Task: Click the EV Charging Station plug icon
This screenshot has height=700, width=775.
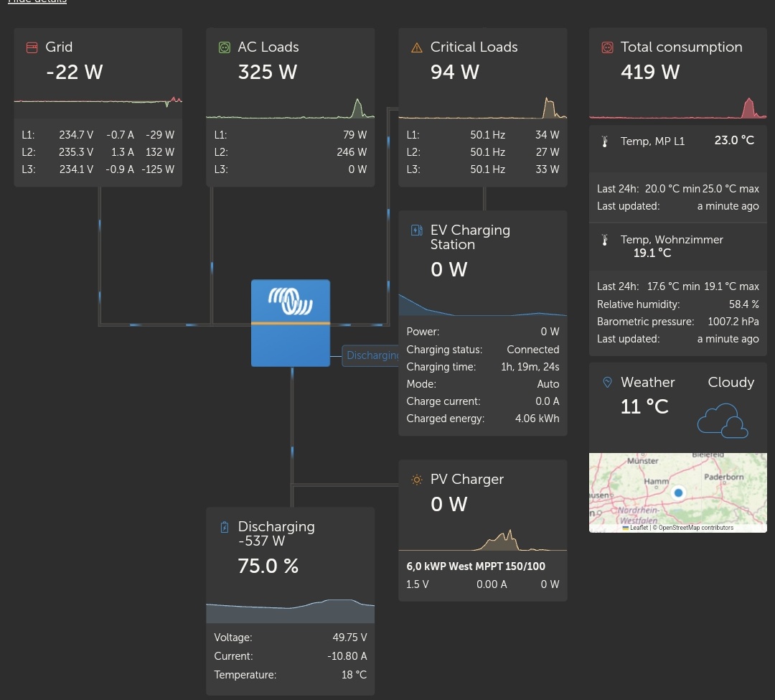Action: pyautogui.click(x=418, y=230)
